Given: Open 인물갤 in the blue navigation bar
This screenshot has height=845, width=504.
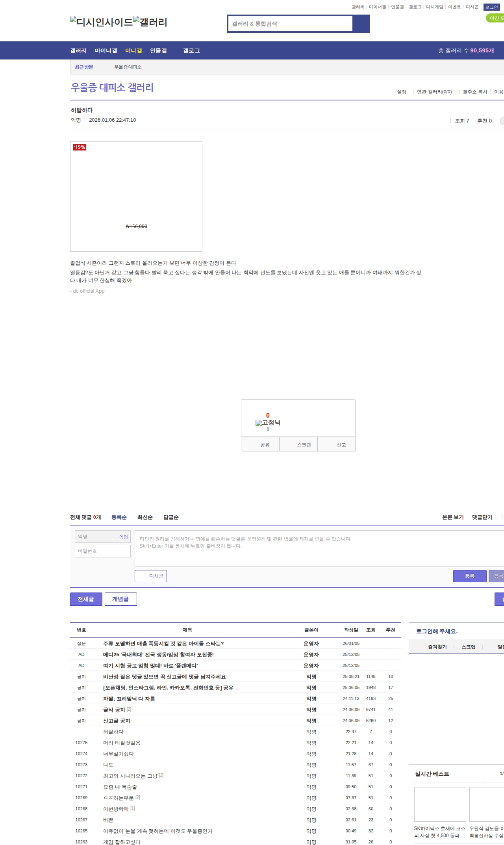Looking at the screenshot, I should [158, 50].
